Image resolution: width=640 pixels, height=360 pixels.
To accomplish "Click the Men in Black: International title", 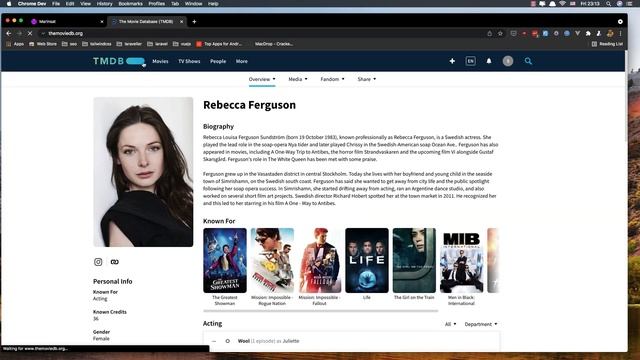I will point(461,300).
